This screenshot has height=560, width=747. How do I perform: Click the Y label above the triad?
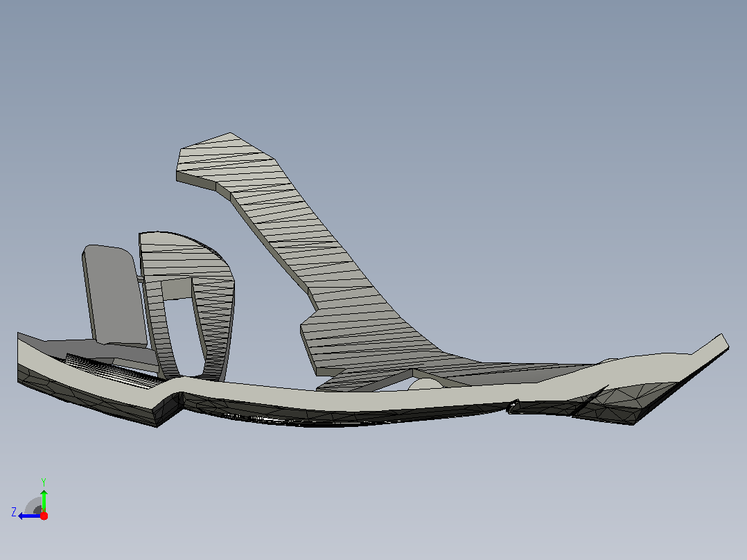pos(44,482)
